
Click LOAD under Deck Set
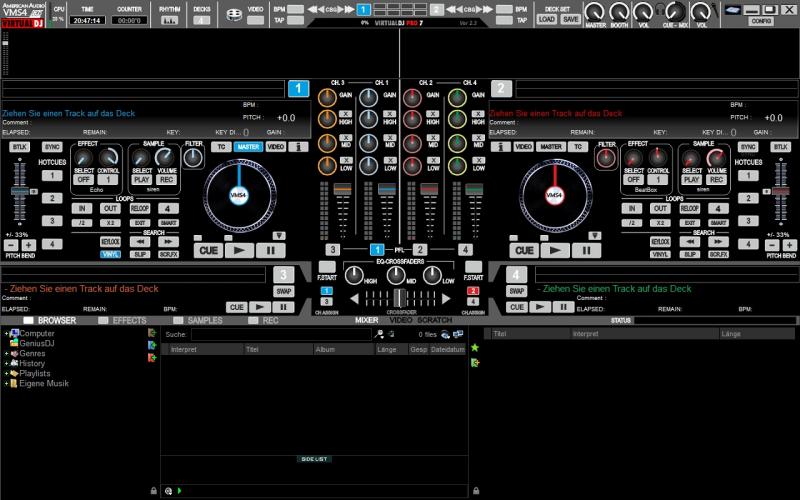(x=546, y=19)
